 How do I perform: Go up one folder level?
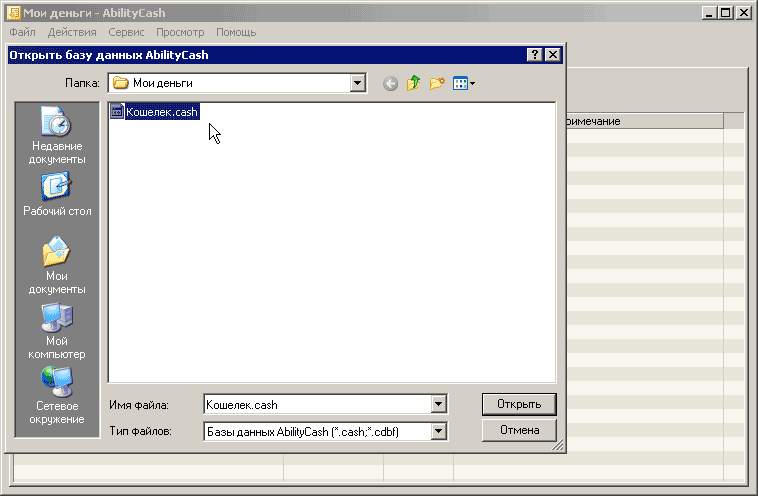(x=414, y=84)
